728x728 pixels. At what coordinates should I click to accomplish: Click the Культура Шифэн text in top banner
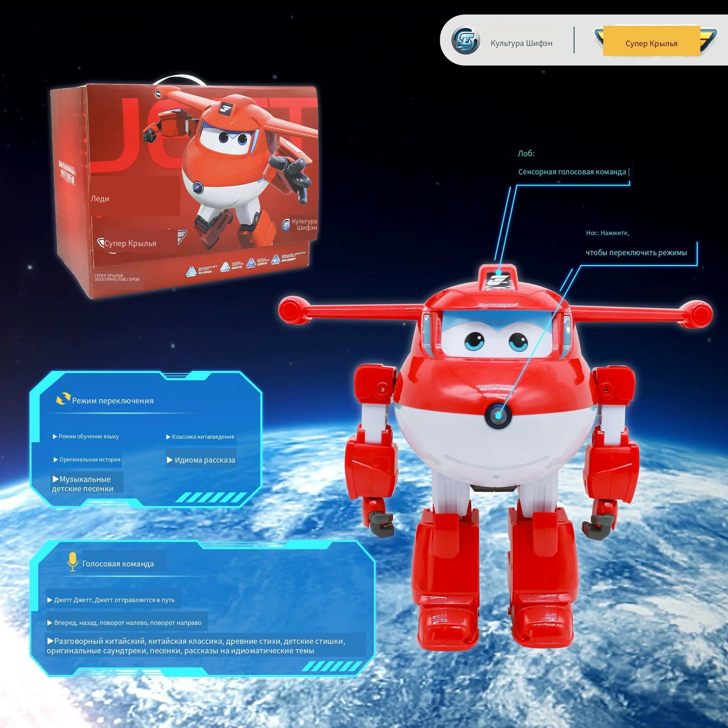[x=521, y=43]
